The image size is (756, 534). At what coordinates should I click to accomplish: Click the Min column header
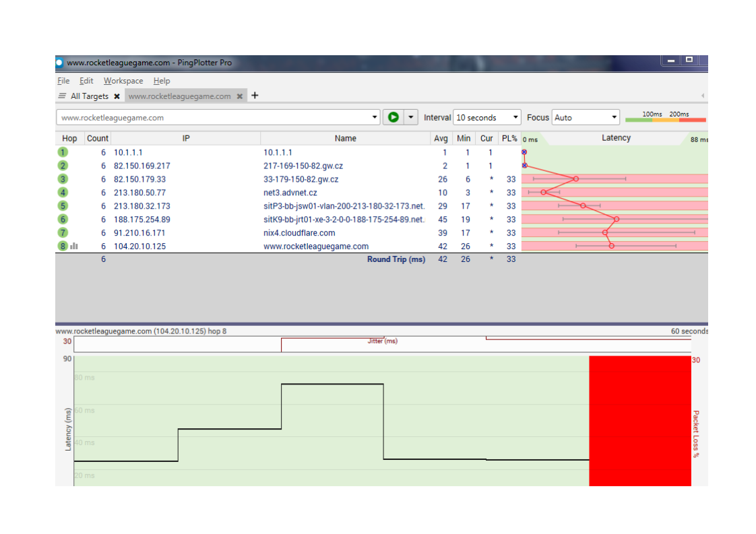point(464,138)
